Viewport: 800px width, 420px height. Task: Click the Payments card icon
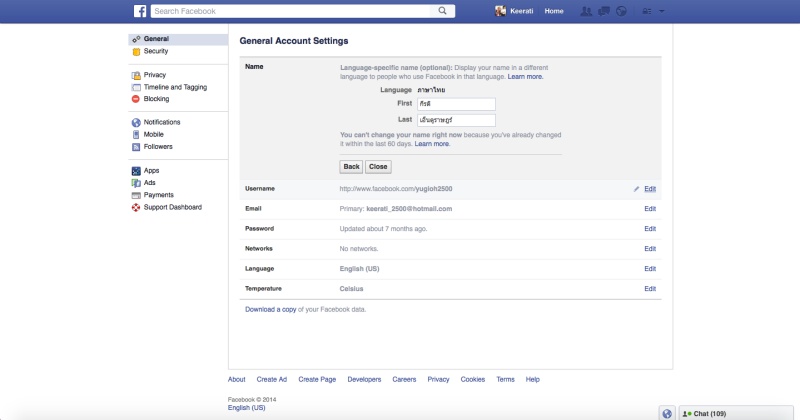click(136, 195)
